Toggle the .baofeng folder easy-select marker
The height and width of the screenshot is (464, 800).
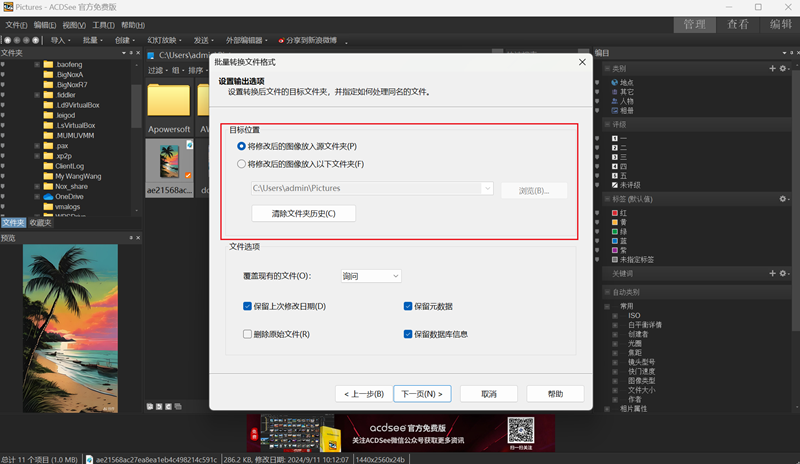pyautogui.click(x=3, y=64)
